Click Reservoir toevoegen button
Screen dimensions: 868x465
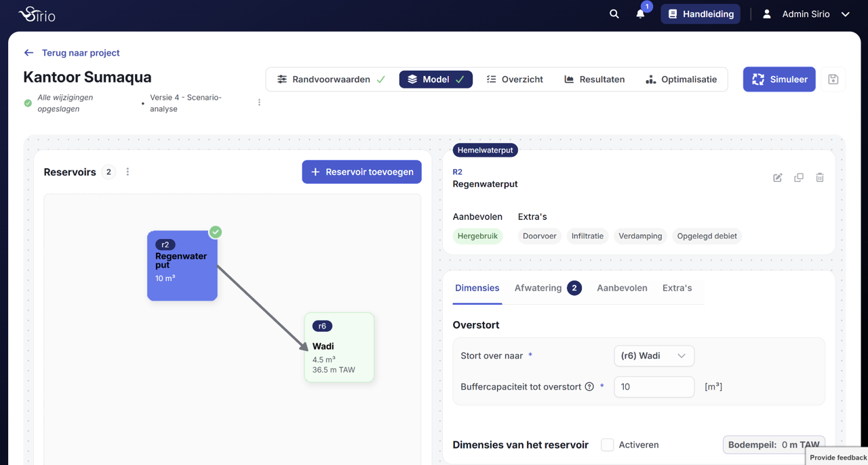361,172
